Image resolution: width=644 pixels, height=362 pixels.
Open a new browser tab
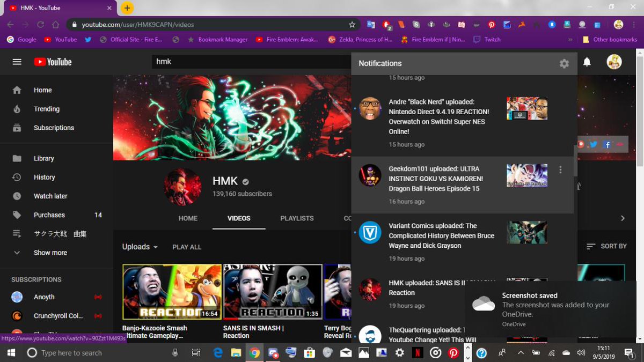click(x=127, y=8)
